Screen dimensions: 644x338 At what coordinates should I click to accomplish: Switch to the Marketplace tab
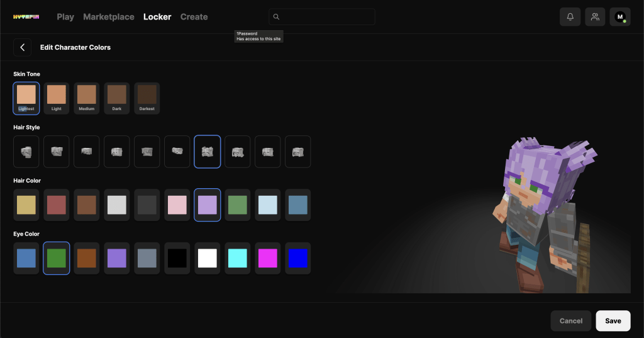(109, 17)
